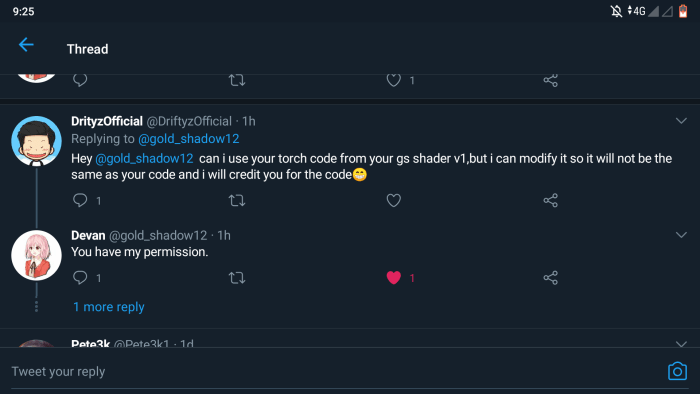700x394 pixels.
Task: Tap the "Tweet your reply" field
Action: (x=330, y=371)
